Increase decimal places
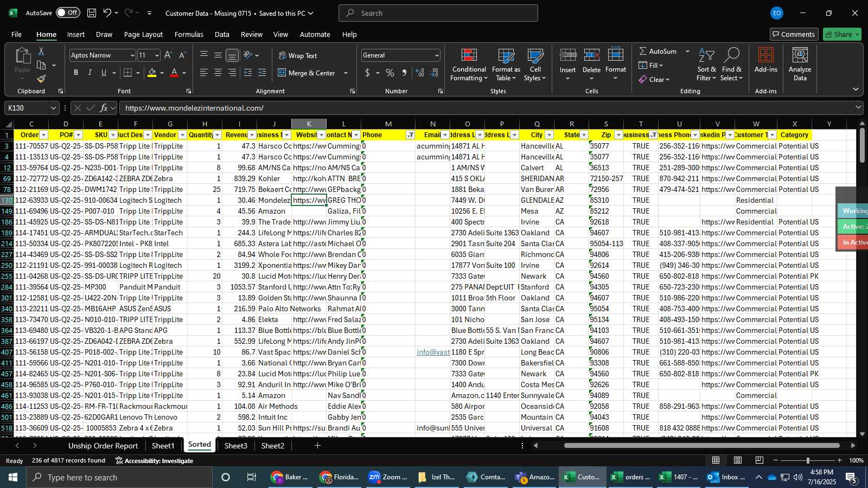The width and height of the screenshot is (868, 488). coord(420,73)
